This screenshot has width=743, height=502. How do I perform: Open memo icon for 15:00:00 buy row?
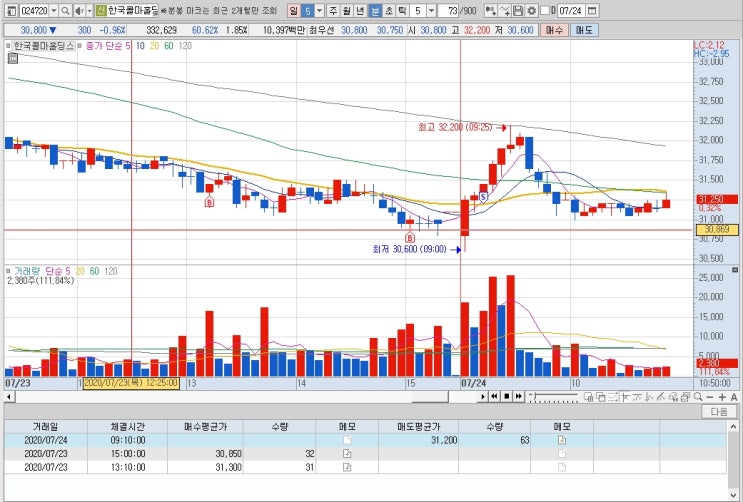pyautogui.click(x=346, y=454)
